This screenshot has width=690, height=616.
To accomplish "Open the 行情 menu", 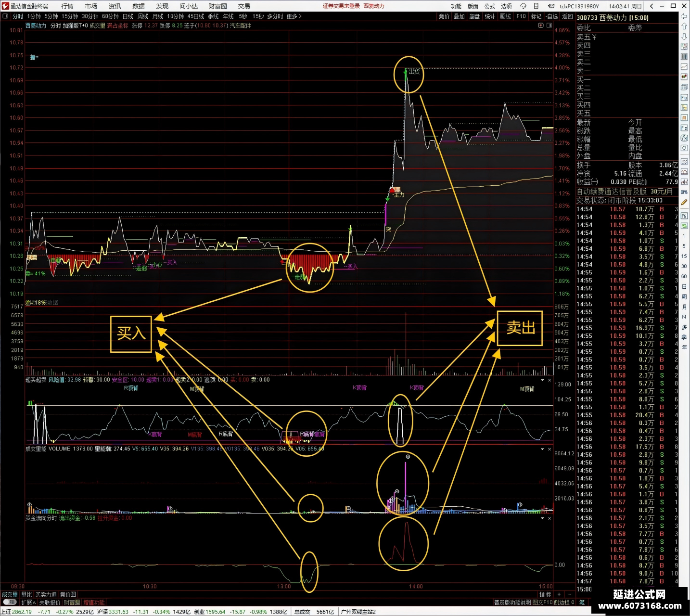I will (67, 6).
